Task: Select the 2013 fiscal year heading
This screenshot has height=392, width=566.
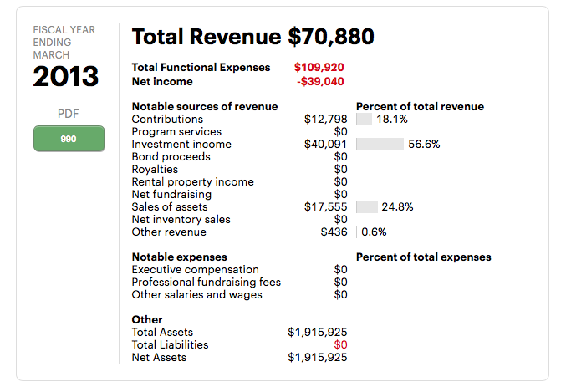Action: 66,77
